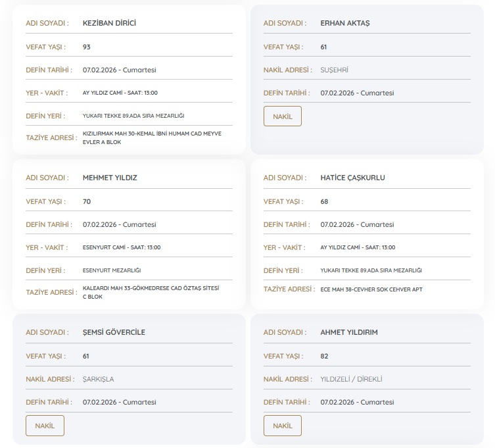Click the NAKİL button in Erhan Aktaş card

pos(282,116)
